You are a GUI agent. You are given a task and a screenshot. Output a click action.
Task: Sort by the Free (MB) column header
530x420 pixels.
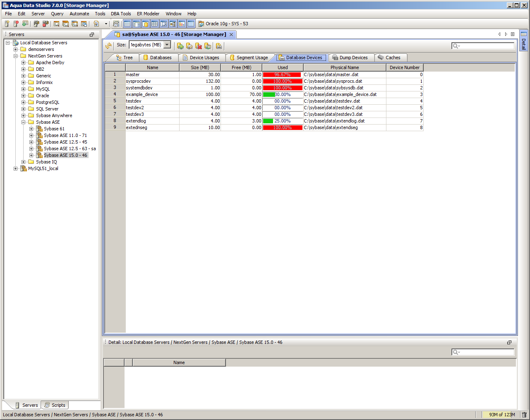pos(241,67)
